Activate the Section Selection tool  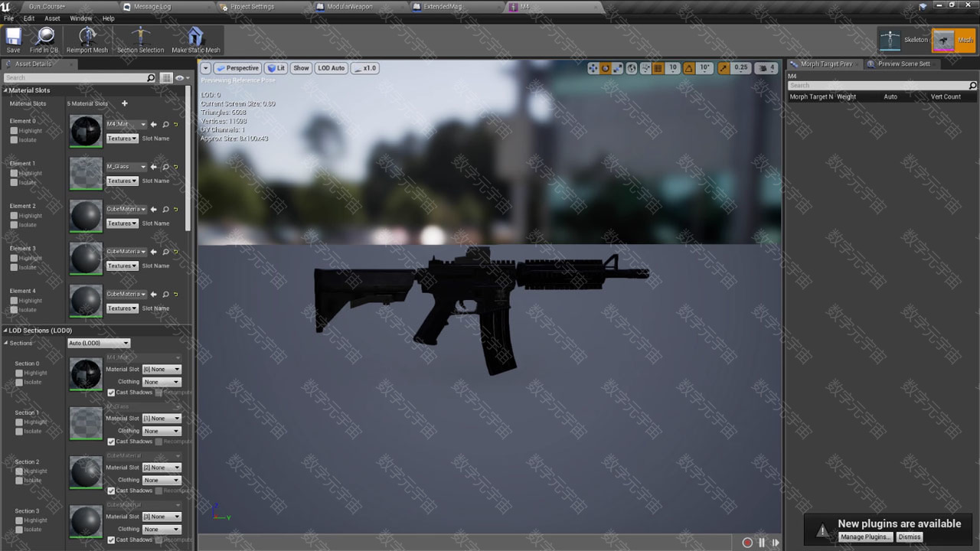click(x=140, y=41)
